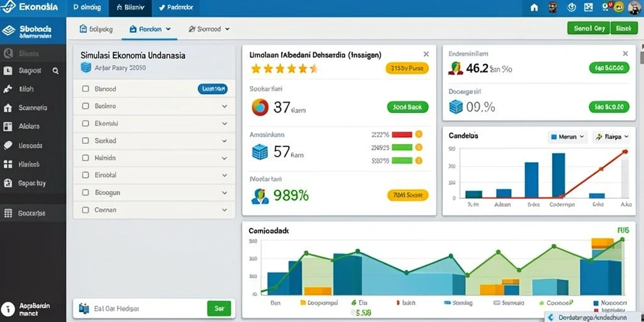Enable the Ekonaiu checkbox
The height and width of the screenshot is (322, 644).
pyautogui.click(x=86, y=123)
